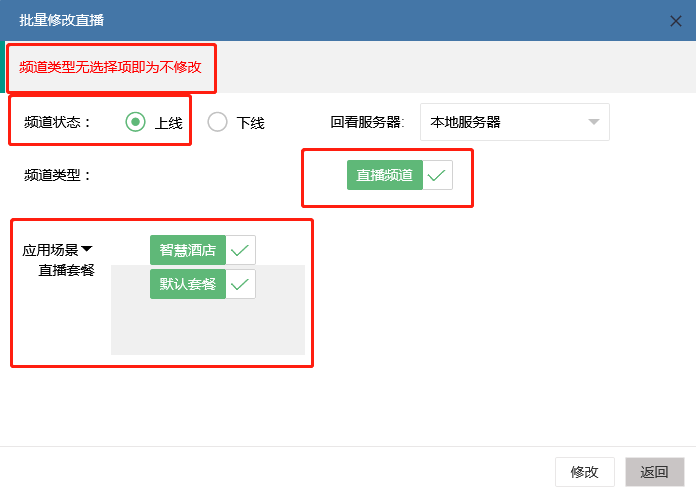Click the empty gray area under 默认套餐
This screenshot has height=493, width=696.
(207, 327)
